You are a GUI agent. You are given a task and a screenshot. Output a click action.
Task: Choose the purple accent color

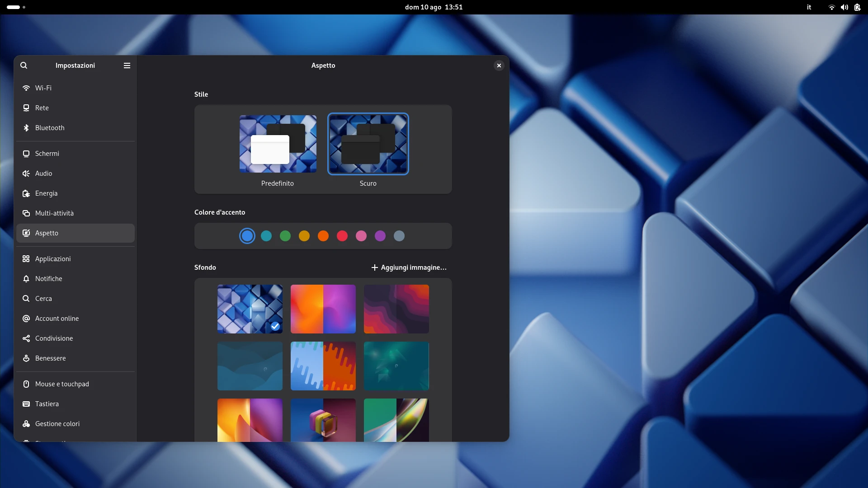click(380, 236)
